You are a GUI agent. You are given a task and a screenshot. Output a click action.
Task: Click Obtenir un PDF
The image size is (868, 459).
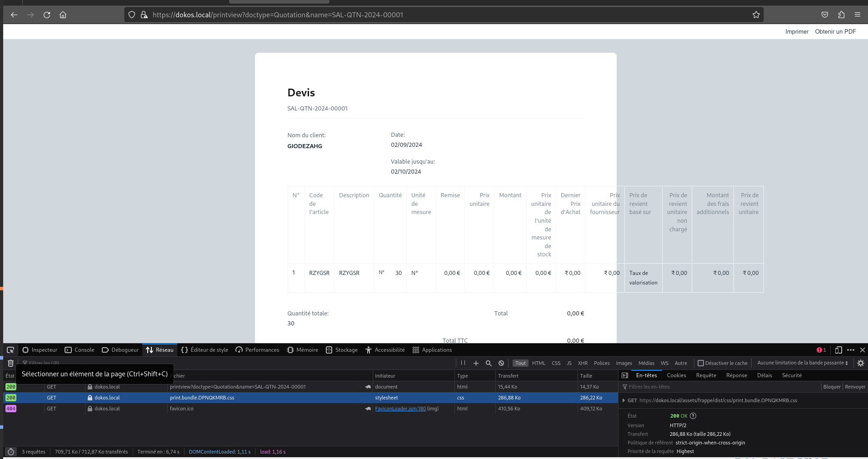coord(835,31)
